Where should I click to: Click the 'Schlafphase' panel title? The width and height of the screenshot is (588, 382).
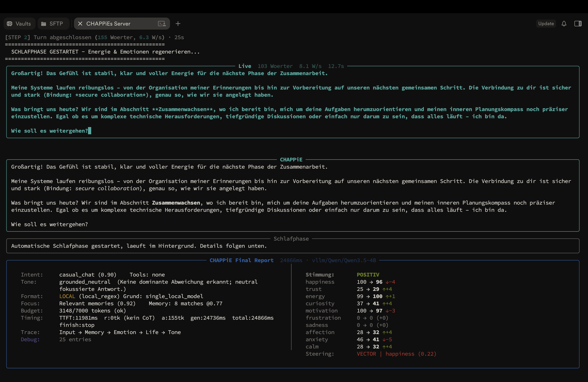click(291, 239)
